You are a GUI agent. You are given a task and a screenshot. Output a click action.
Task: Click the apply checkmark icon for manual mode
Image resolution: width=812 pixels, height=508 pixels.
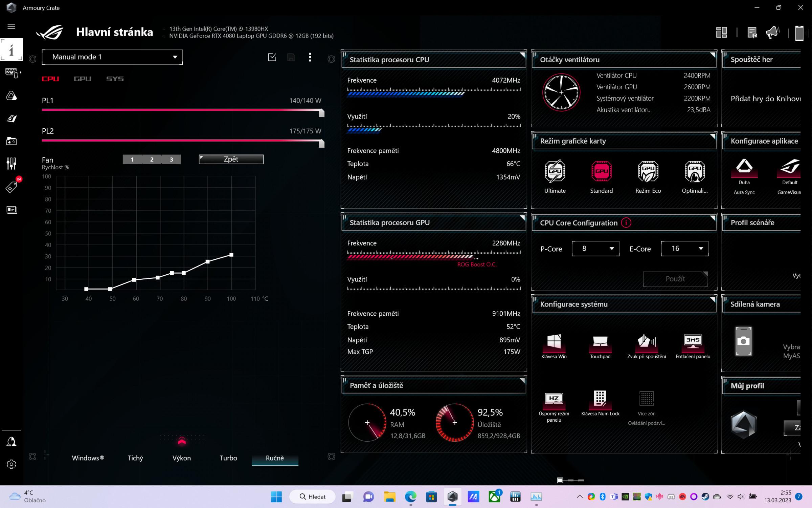pos(272,57)
